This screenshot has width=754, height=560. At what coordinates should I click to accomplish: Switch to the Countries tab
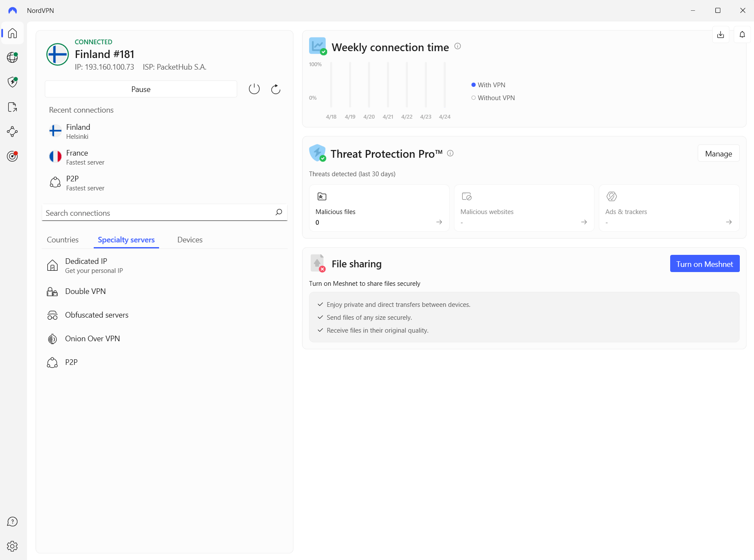(63, 240)
